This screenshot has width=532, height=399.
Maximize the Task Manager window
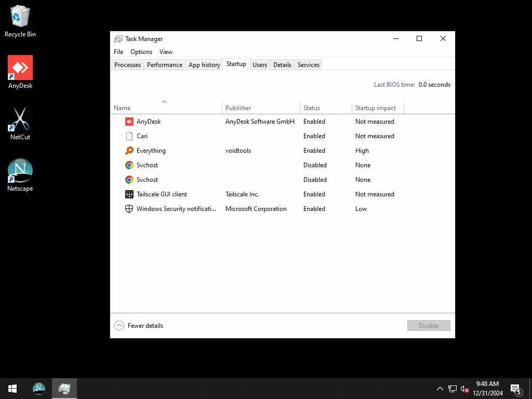click(419, 38)
